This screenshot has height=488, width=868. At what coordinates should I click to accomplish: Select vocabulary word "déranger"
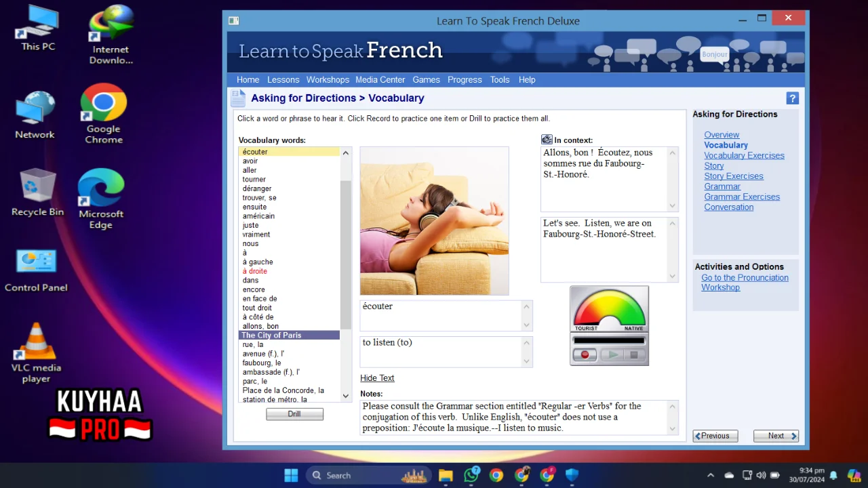(289, 188)
